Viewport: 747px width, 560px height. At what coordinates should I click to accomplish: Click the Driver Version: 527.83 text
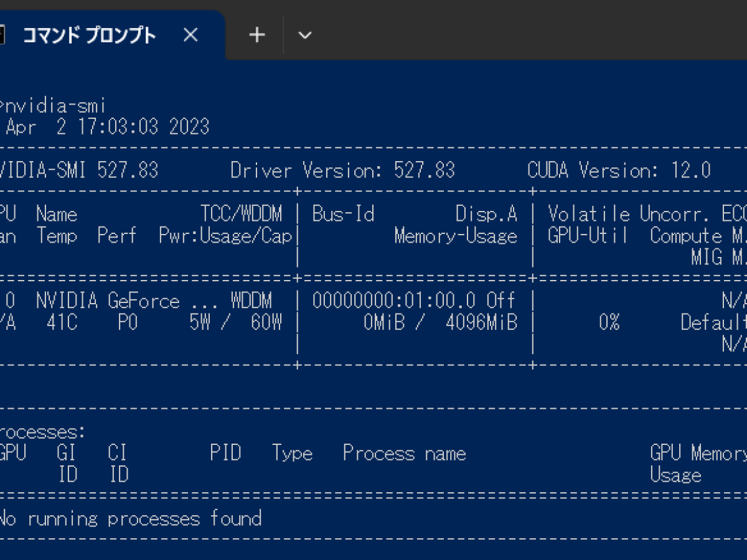tap(342, 170)
